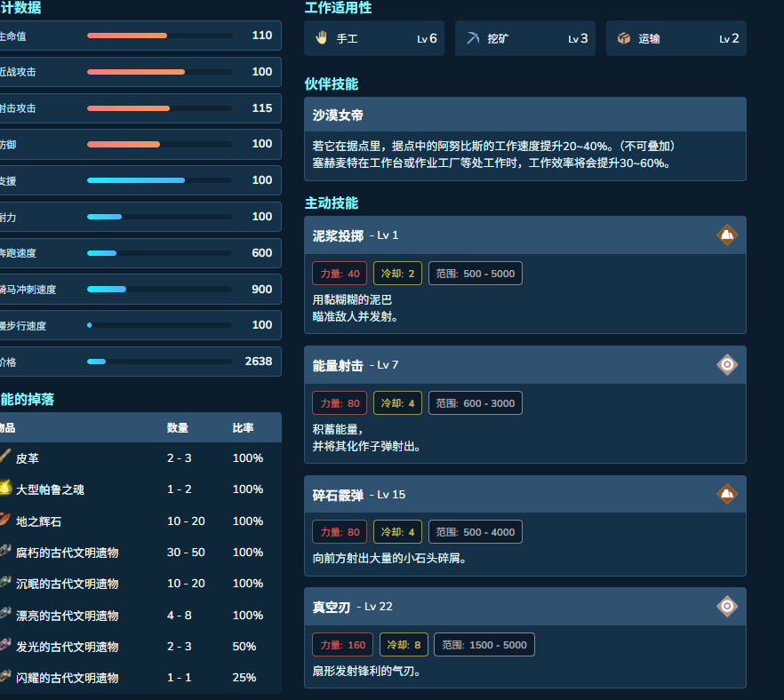The height and width of the screenshot is (700, 784).
Task: Click the 价格 stat bar
Action: [x=159, y=362]
